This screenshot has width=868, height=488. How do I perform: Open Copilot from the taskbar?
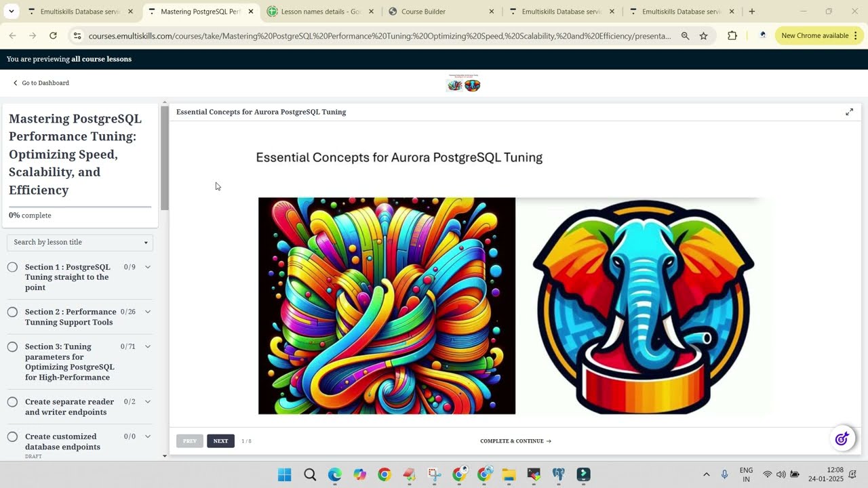point(359,474)
